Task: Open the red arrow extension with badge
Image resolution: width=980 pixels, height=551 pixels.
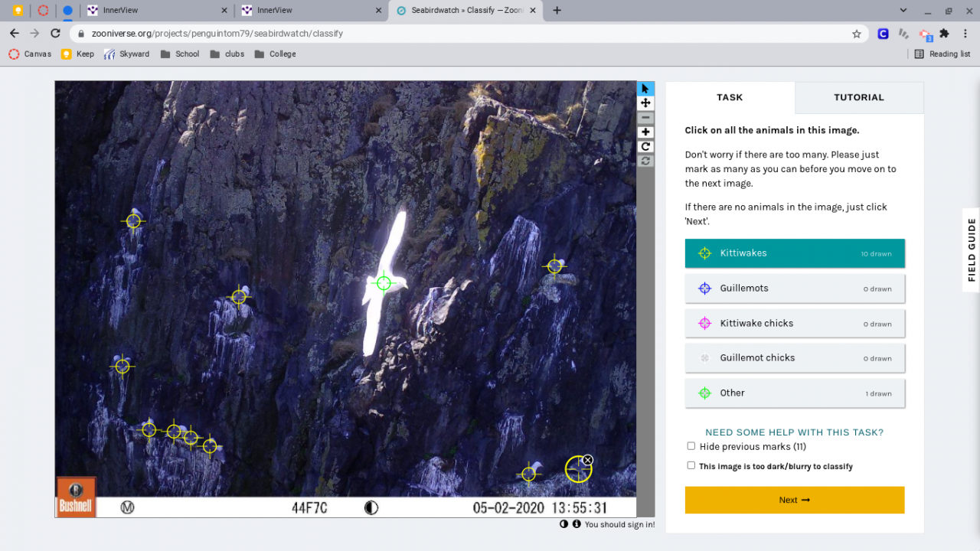Action: point(926,34)
